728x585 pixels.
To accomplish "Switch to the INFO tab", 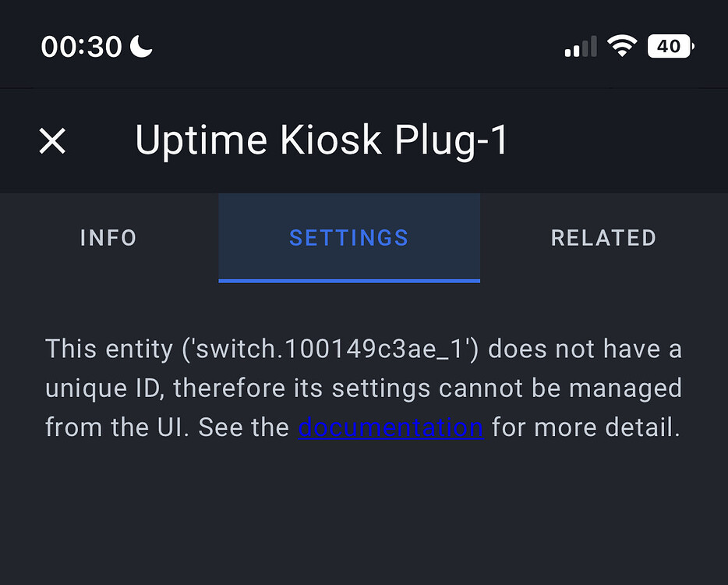I will [x=108, y=238].
